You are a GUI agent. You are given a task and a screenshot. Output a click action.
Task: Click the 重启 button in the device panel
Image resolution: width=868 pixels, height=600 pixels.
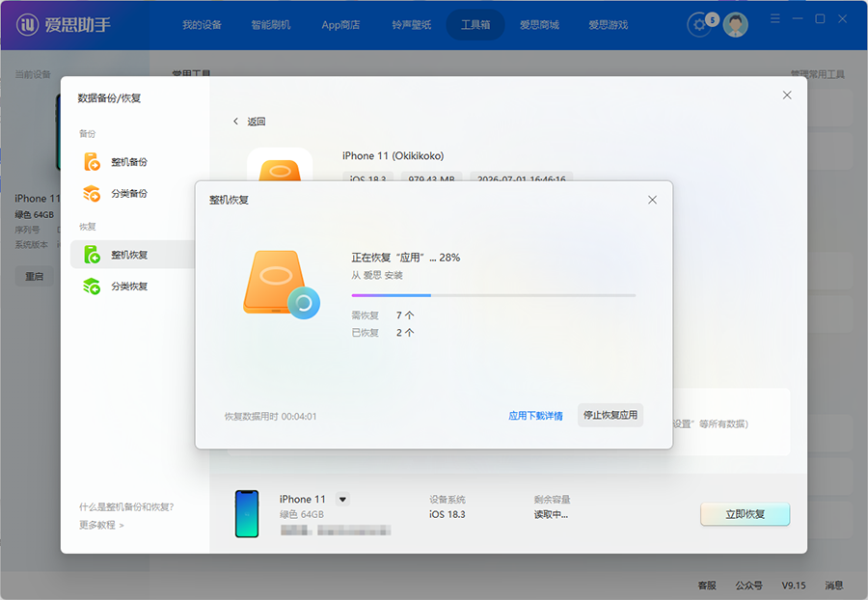pos(35,276)
